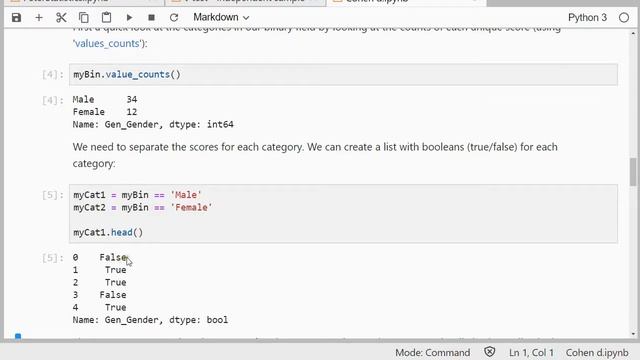Viewport: 640px width, 360px height.
Task: Click the vertical scrollbar thumb
Action: coord(633,172)
